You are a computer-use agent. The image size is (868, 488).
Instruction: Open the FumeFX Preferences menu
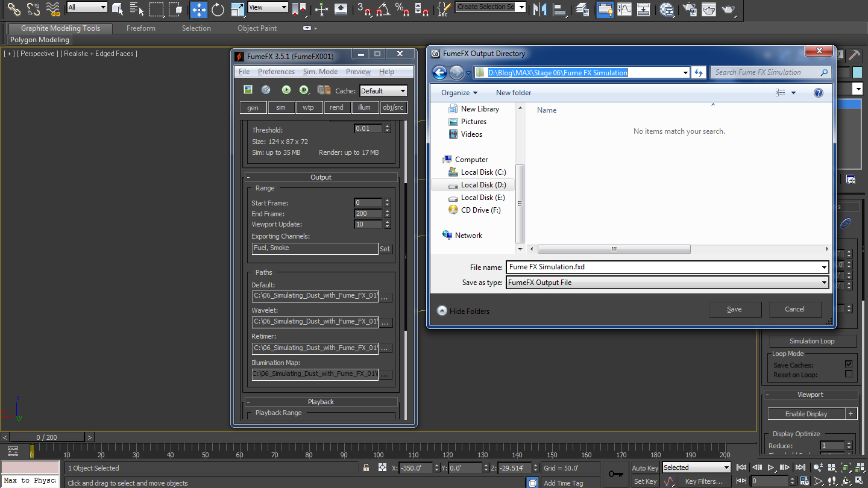click(x=276, y=72)
